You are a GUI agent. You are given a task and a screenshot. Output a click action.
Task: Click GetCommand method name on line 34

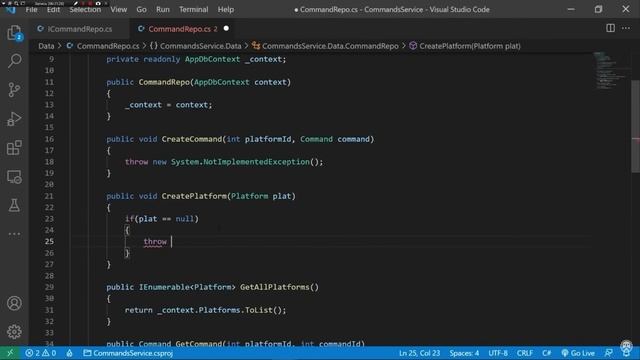pos(198,344)
